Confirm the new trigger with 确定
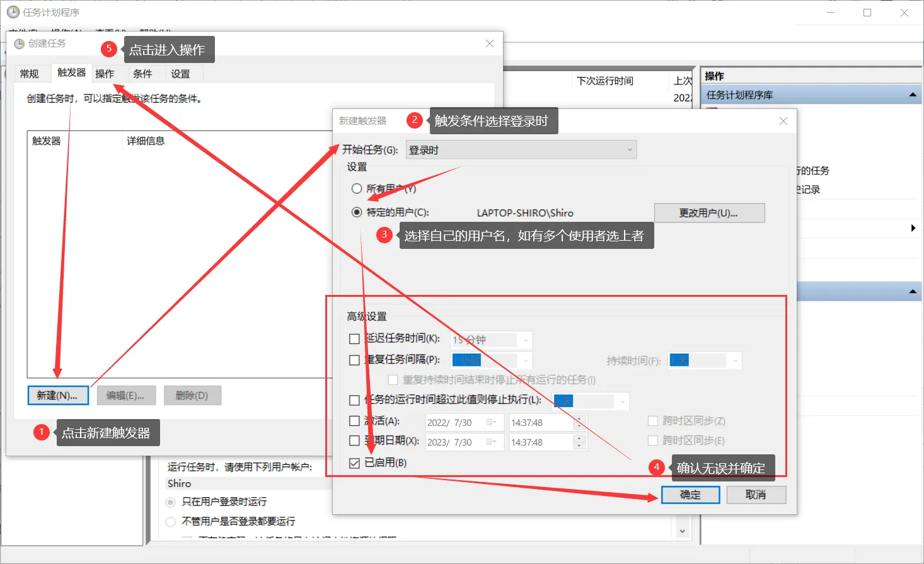Viewport: 924px width, 564px height. (690, 495)
